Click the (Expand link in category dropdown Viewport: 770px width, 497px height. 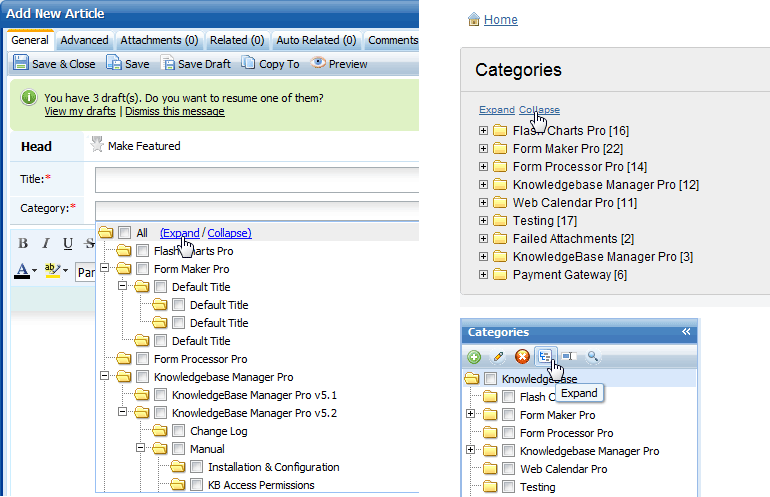pos(180,233)
